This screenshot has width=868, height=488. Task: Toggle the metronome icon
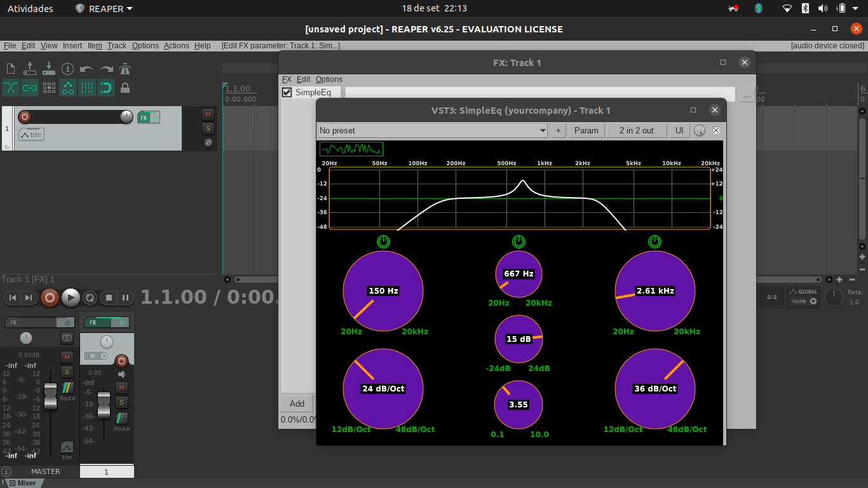[x=125, y=69]
